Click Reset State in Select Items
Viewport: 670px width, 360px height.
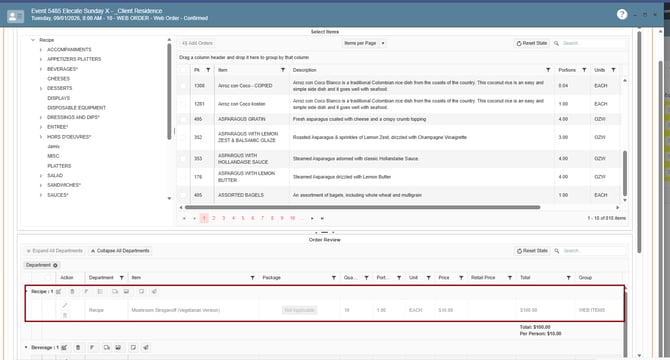532,43
